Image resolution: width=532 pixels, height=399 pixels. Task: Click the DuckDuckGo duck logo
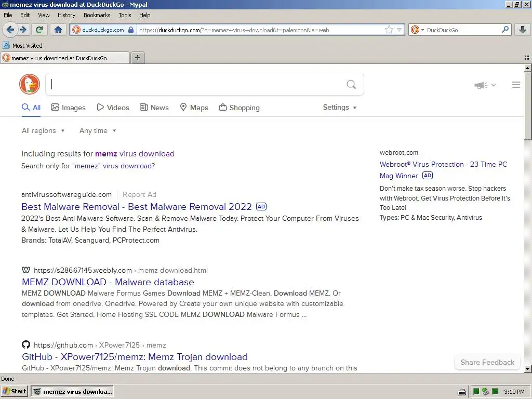click(x=30, y=84)
